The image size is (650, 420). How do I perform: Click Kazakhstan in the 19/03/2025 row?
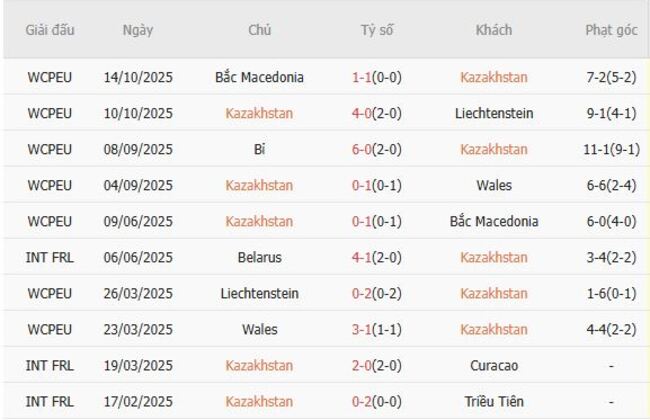coord(259,365)
